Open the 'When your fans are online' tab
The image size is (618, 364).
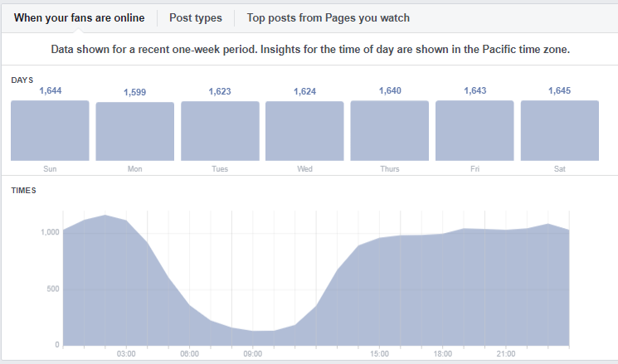tap(80, 18)
